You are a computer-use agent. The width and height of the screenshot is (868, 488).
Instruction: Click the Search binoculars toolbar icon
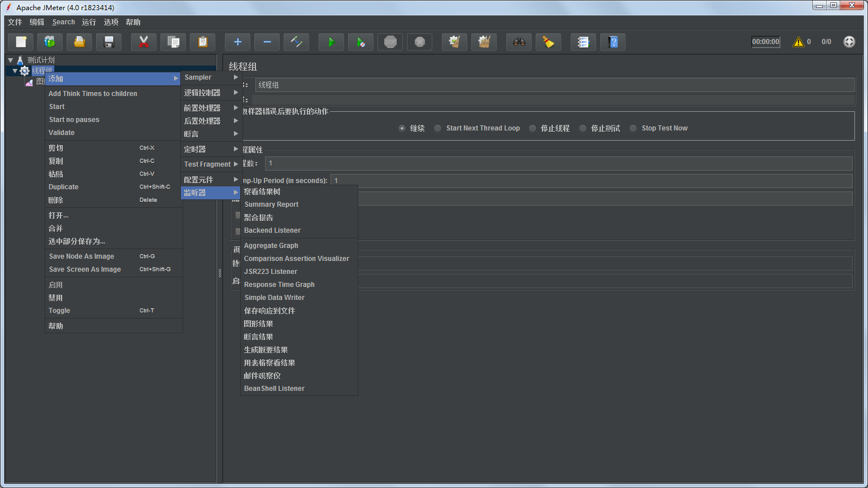(x=519, y=42)
